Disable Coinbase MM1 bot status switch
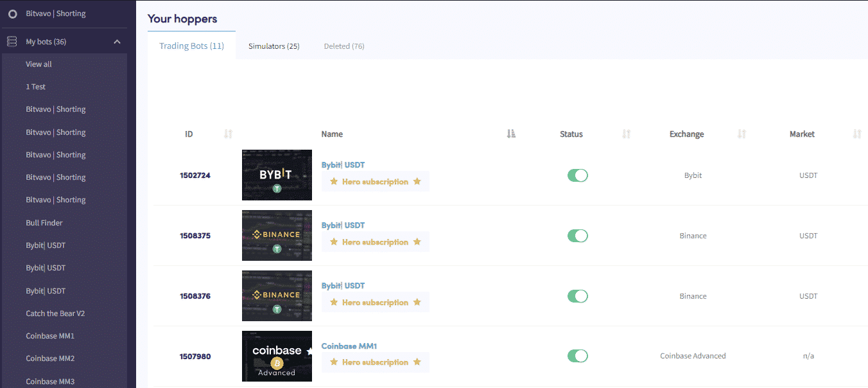Image resolution: width=868 pixels, height=388 pixels. pos(577,356)
